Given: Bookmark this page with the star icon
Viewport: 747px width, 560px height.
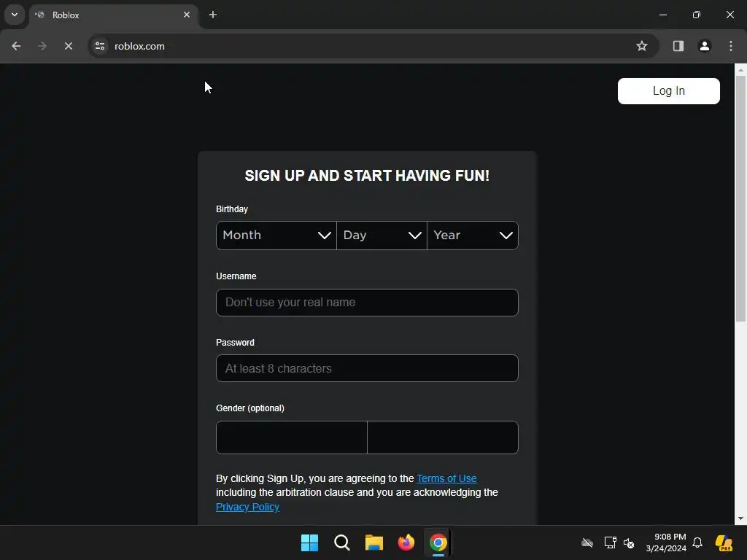Looking at the screenshot, I should point(642,46).
